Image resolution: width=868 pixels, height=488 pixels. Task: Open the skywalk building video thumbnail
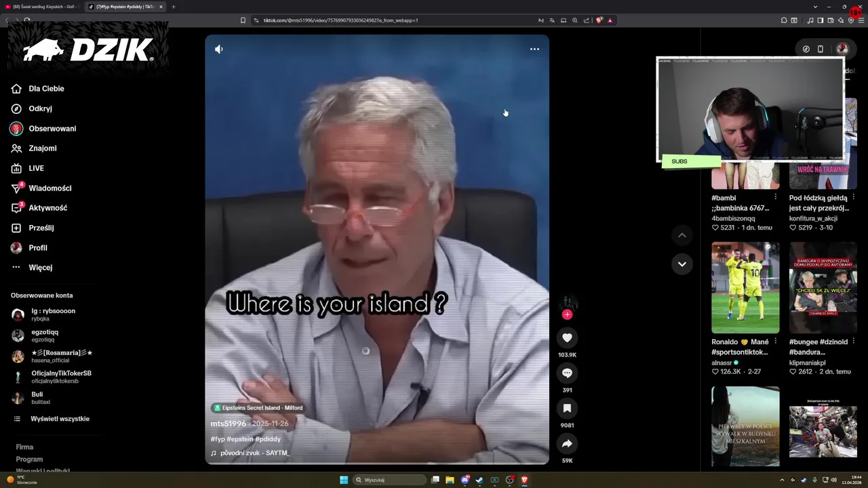point(745,426)
